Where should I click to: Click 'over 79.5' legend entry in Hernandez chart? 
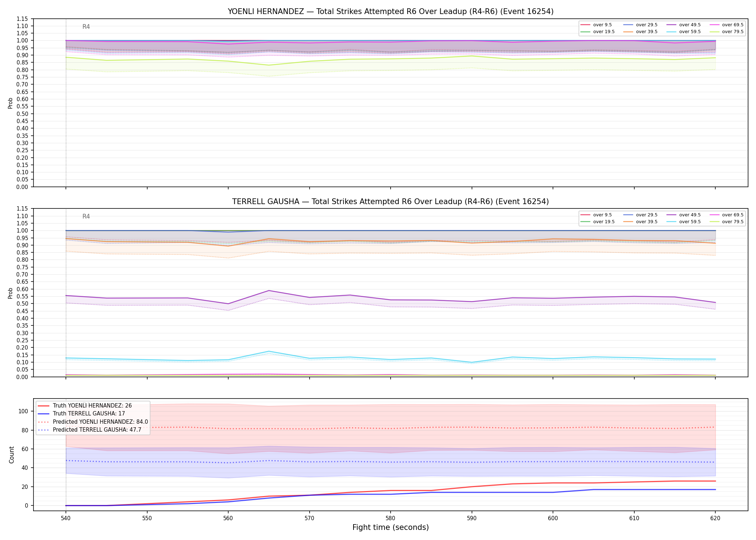(x=726, y=32)
